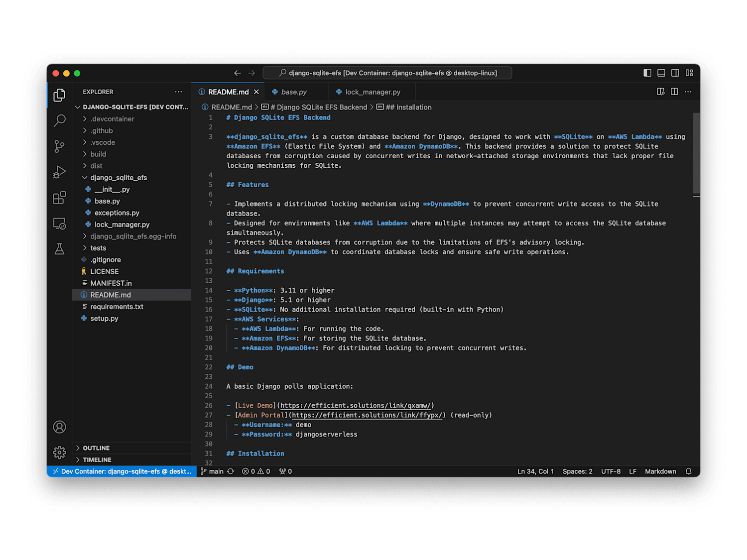Screen dimensions: 747x560
Task: Select encoding UTF-8 in status bar
Action: (x=611, y=471)
